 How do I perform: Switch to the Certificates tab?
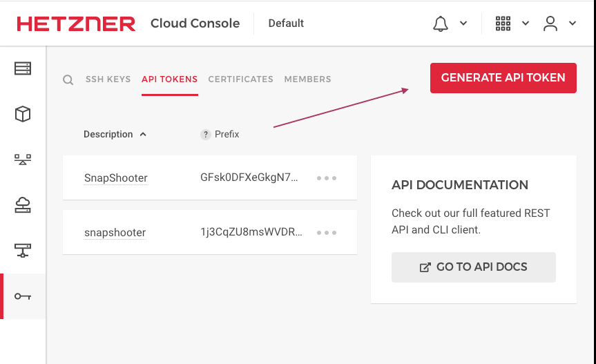[240, 79]
